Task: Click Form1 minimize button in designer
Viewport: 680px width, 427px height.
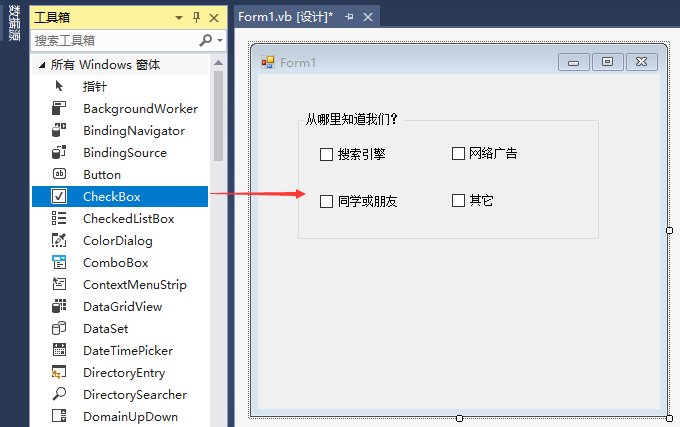Action: (x=573, y=62)
